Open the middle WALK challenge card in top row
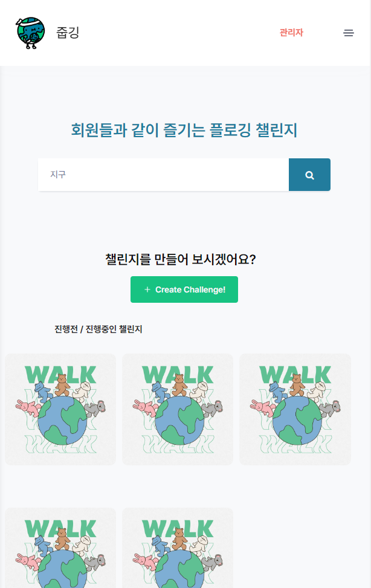Viewport: 371px width, 588px height. (x=178, y=410)
